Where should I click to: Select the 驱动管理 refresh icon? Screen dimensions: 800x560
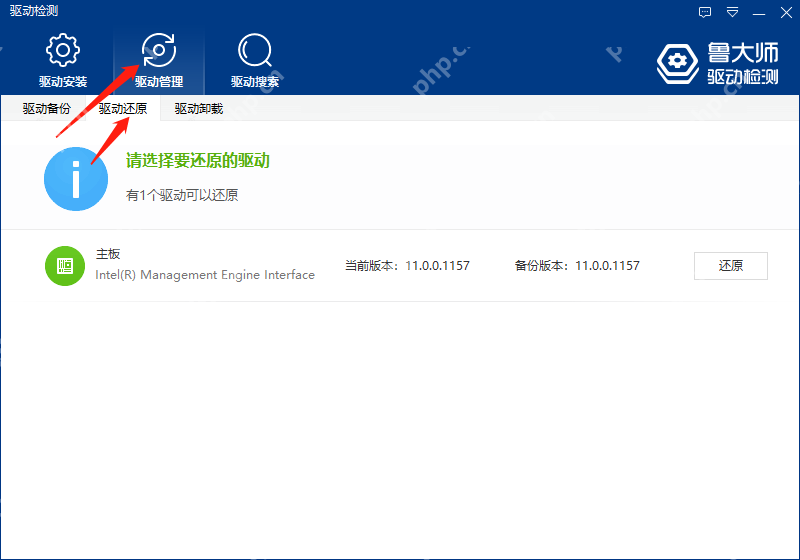[x=159, y=50]
